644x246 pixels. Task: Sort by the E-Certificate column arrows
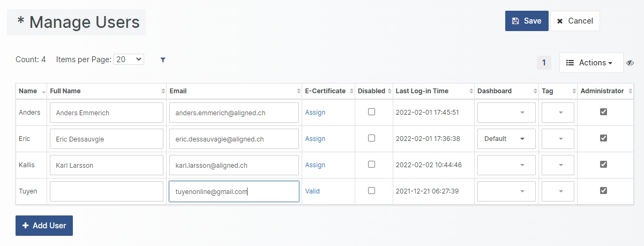[351, 91]
